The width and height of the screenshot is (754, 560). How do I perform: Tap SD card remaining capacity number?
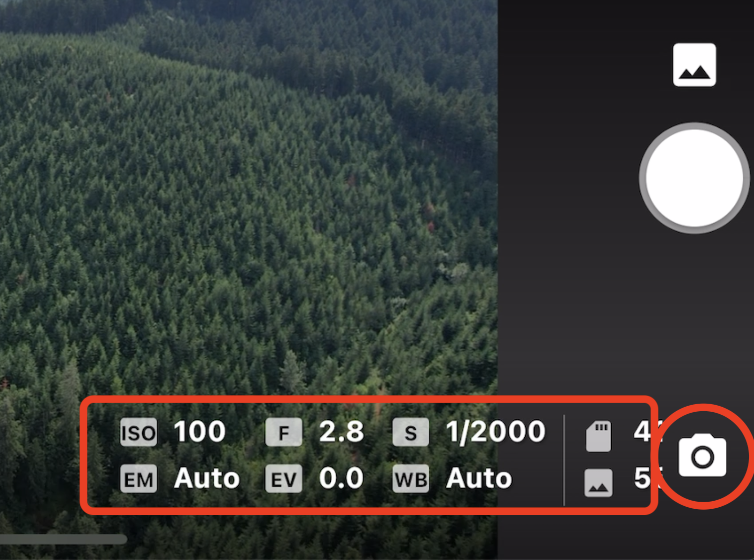(645, 432)
